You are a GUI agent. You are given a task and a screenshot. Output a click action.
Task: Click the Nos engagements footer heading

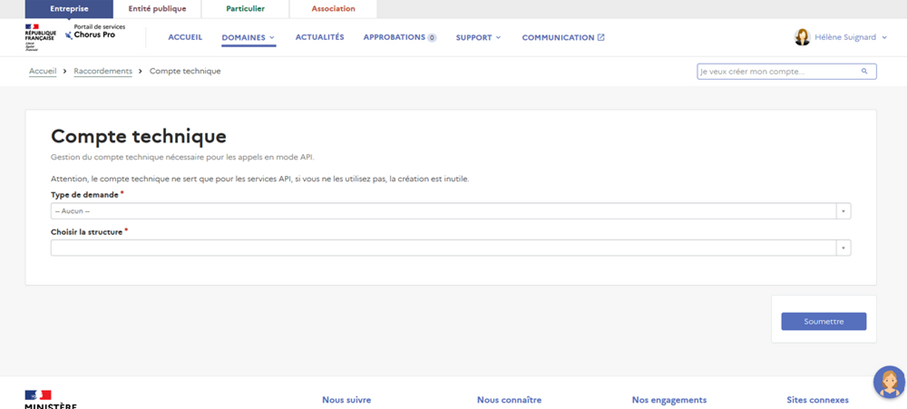tap(669, 400)
